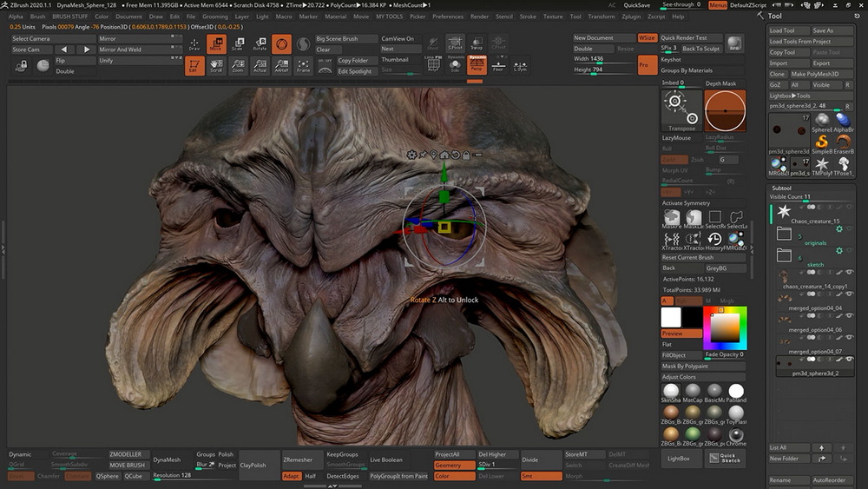
Task: Set pivot with S.Pivot icon
Action: [455, 43]
